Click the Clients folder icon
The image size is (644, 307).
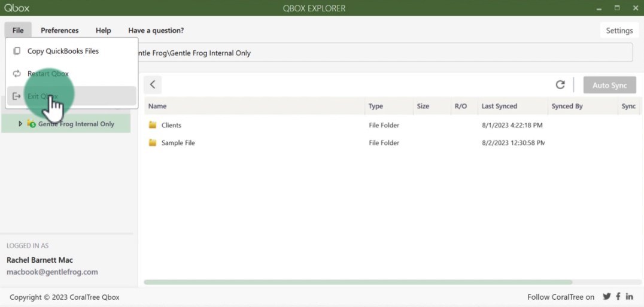[153, 124]
